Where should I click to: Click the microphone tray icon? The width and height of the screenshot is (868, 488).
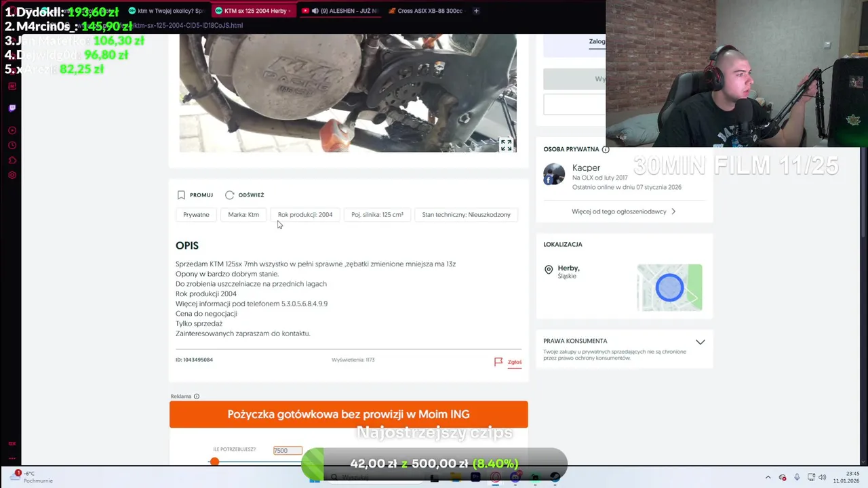click(797, 477)
